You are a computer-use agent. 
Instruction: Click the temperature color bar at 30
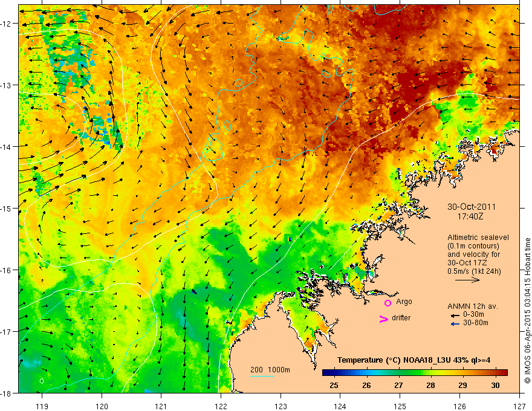pos(495,373)
